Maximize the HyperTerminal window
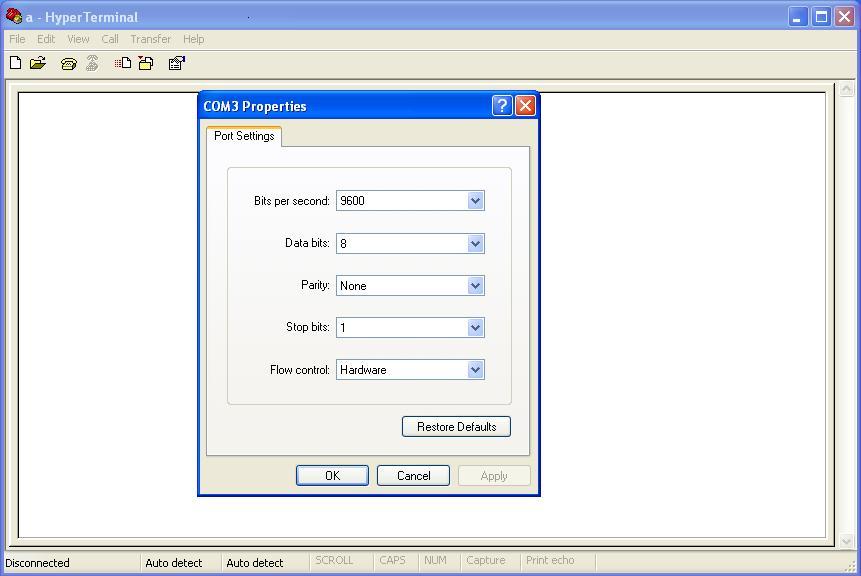Viewport: 861px width, 576px height. click(x=821, y=16)
